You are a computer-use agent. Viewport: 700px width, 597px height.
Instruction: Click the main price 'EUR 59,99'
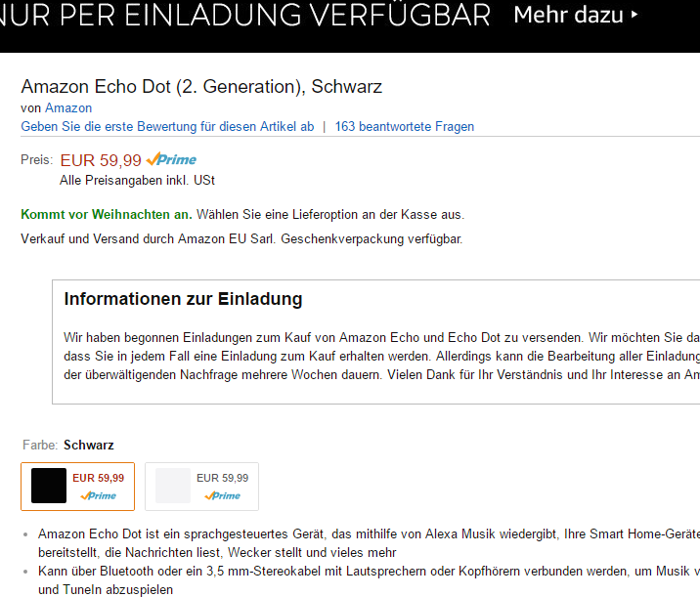click(101, 159)
